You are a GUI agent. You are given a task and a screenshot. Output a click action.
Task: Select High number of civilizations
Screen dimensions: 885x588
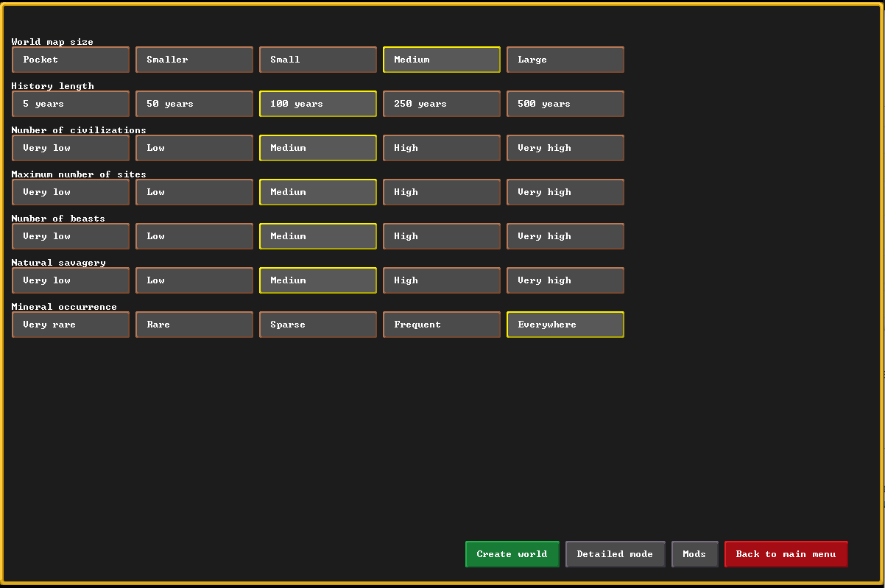(x=441, y=148)
